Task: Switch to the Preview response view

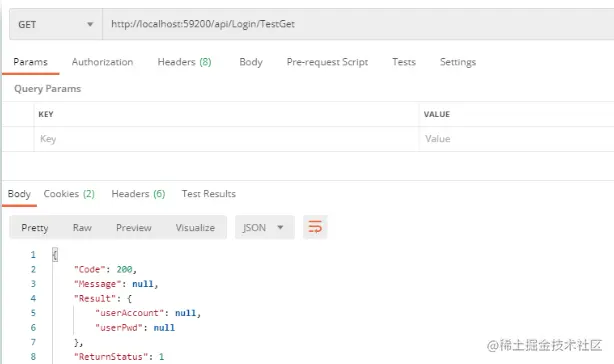Action: 134,227
